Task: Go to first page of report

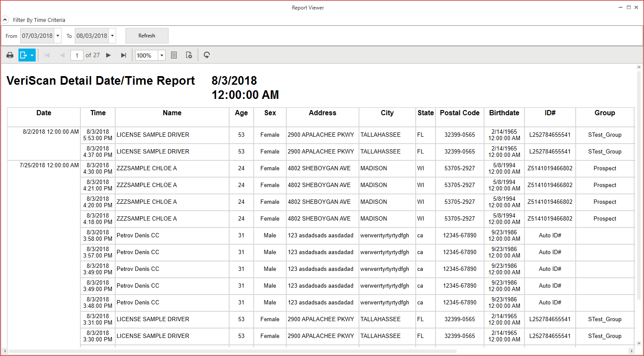Action: [x=47, y=55]
